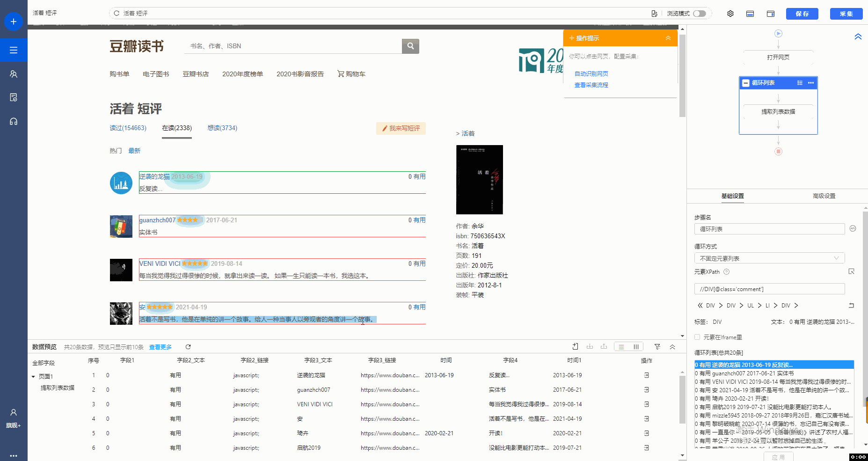Click the 活着 book cover thumbnail

479,180
